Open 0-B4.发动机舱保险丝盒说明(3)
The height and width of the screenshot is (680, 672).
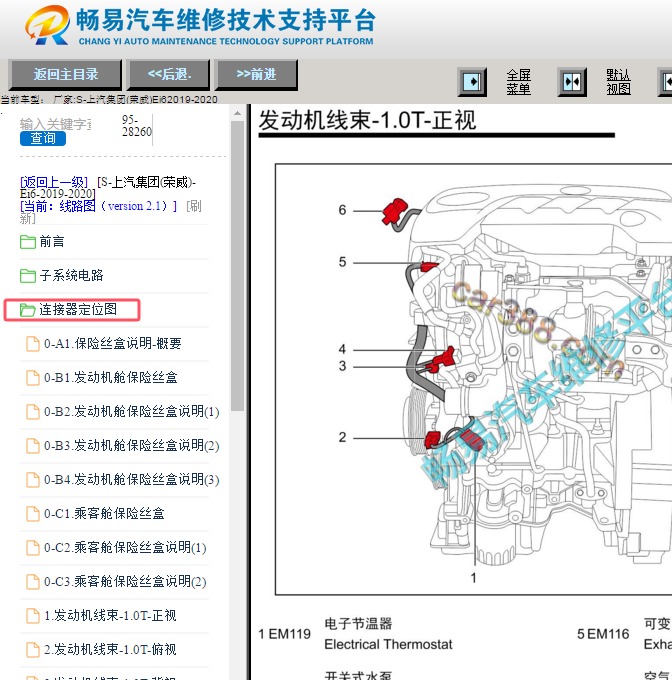coord(132,480)
